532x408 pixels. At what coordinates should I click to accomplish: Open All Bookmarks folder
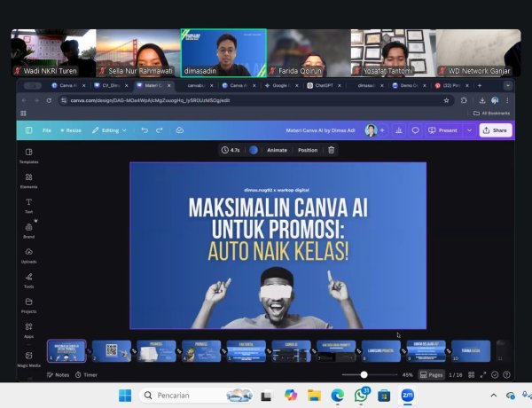(x=491, y=113)
